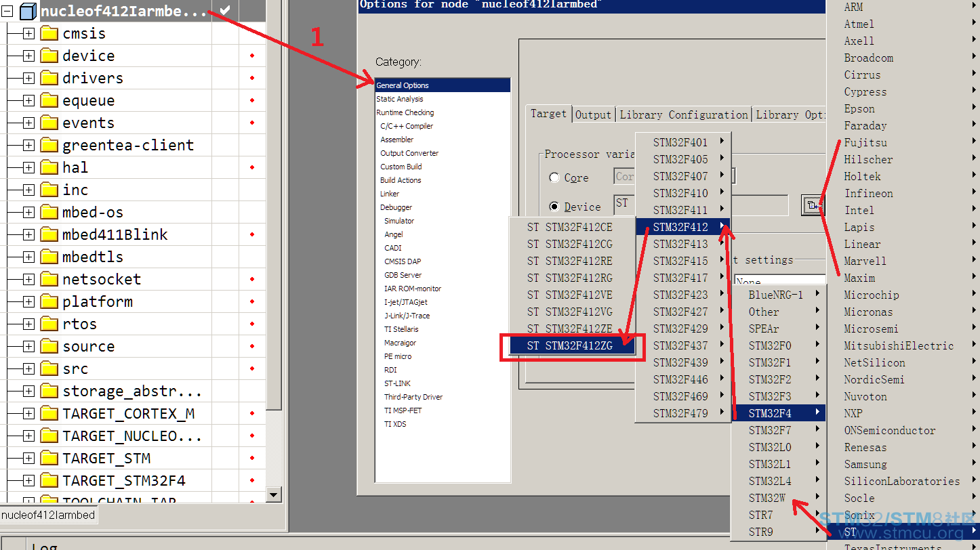Click the workspace tree scroll-down arrow

[273, 495]
